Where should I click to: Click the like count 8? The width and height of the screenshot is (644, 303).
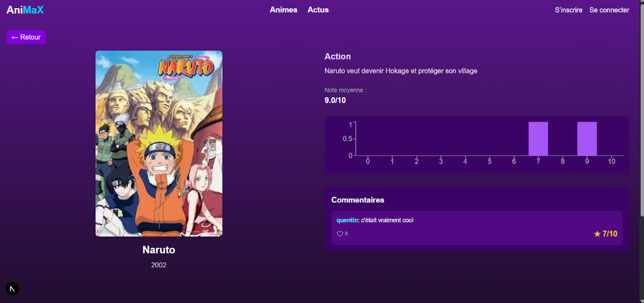pos(346,233)
